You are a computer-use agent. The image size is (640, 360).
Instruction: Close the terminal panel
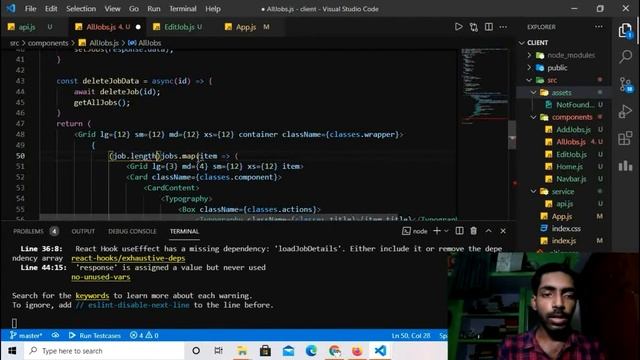pyautogui.click(x=503, y=231)
